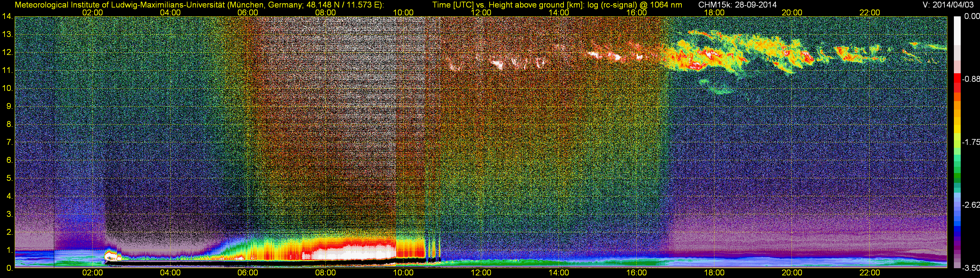Pick the white segment atop the color bar
The height and width of the screenshot is (278, 980).
coord(957,30)
